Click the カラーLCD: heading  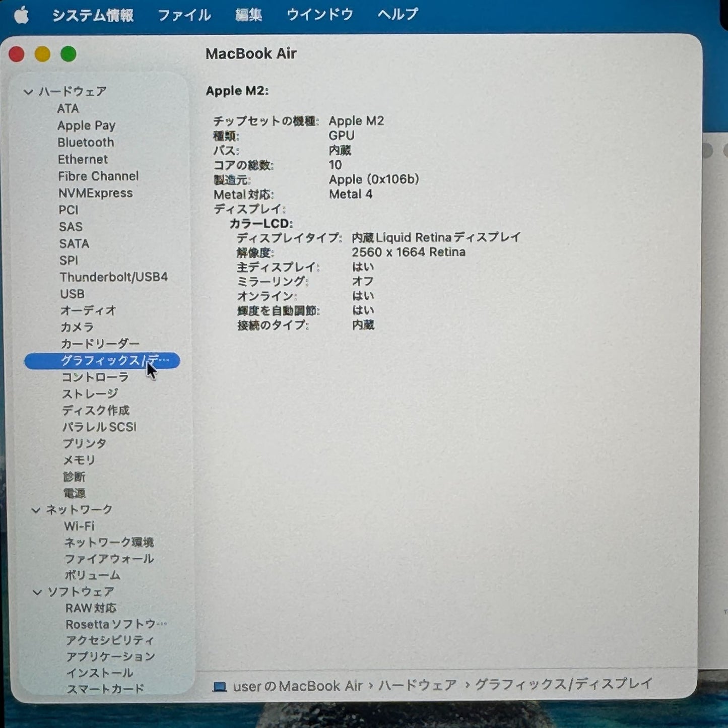261,224
